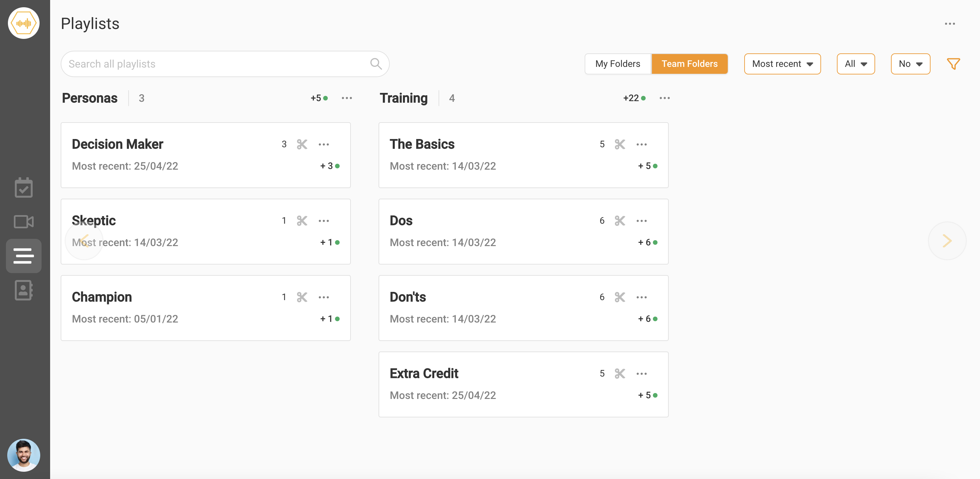Click the orange filter funnel icon
The height and width of the screenshot is (479, 980).
click(x=953, y=64)
